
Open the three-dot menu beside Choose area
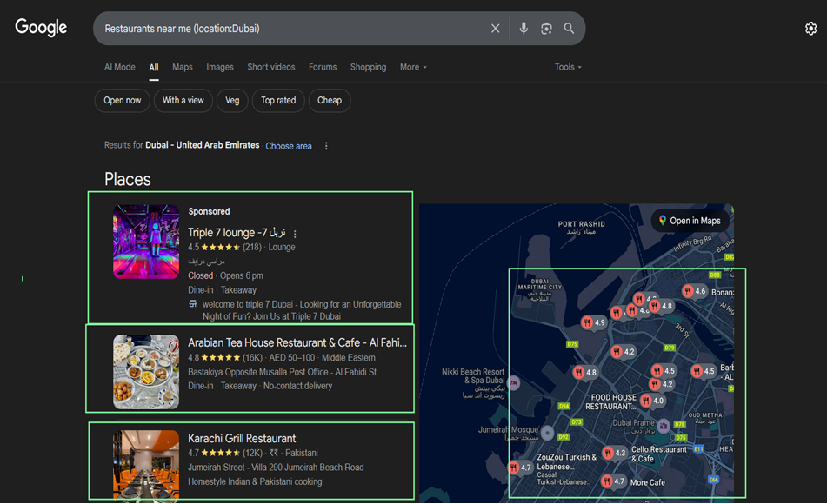point(326,146)
